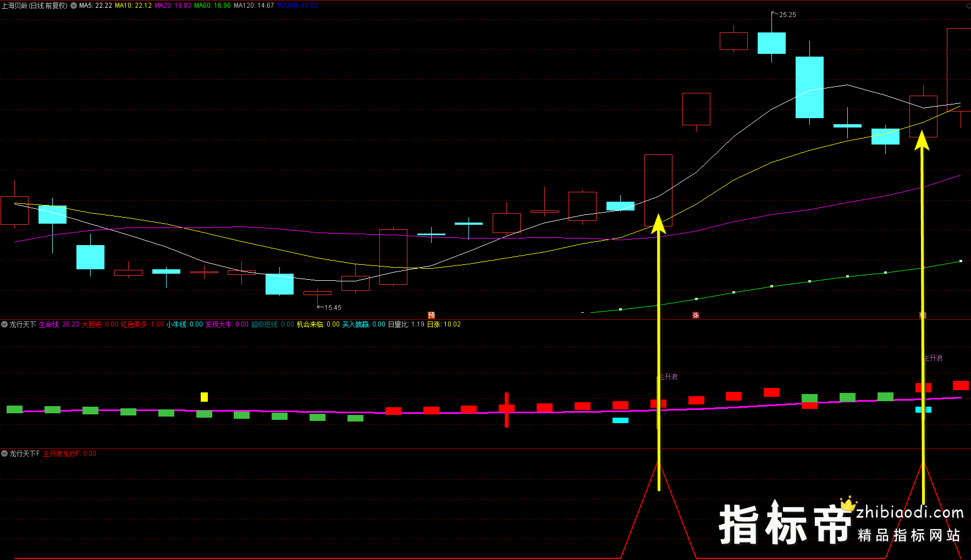Click the 15.45 low price marker
The width and height of the screenshot is (971, 560).
coord(332,308)
